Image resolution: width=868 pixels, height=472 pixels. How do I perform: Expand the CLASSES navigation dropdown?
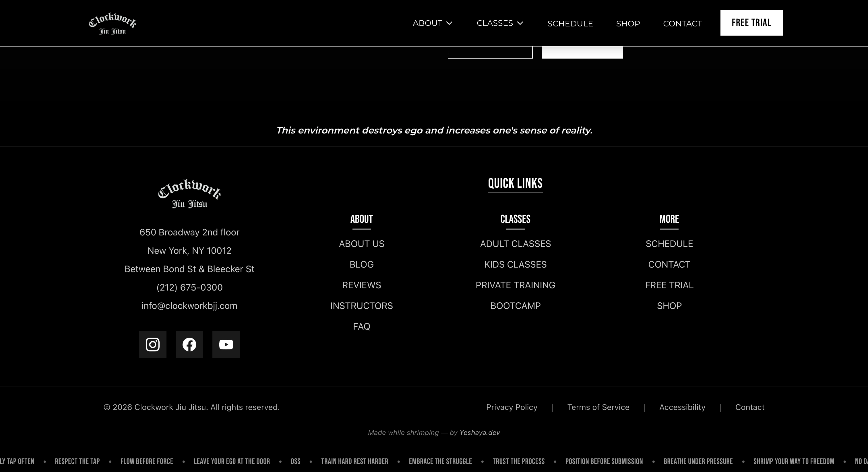pyautogui.click(x=500, y=23)
